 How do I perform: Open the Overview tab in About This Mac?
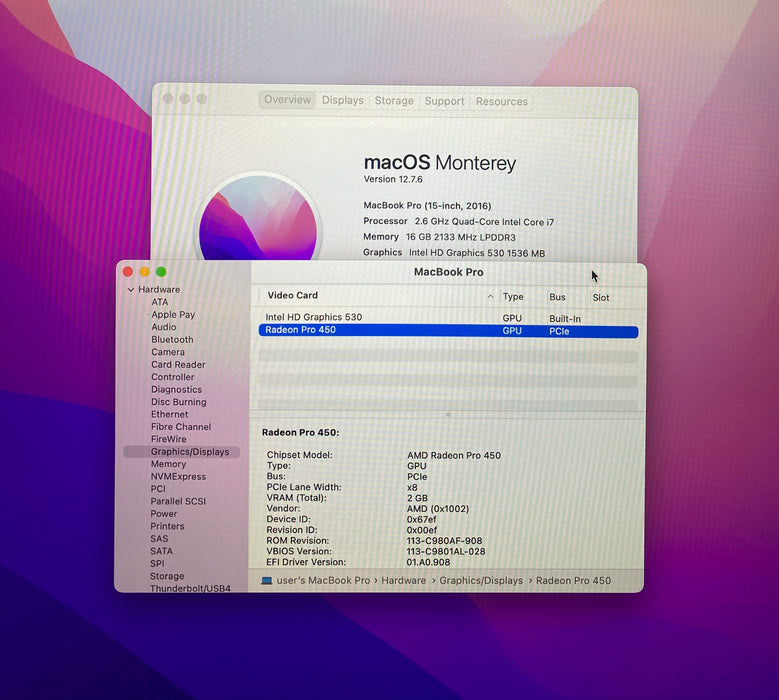click(x=287, y=100)
